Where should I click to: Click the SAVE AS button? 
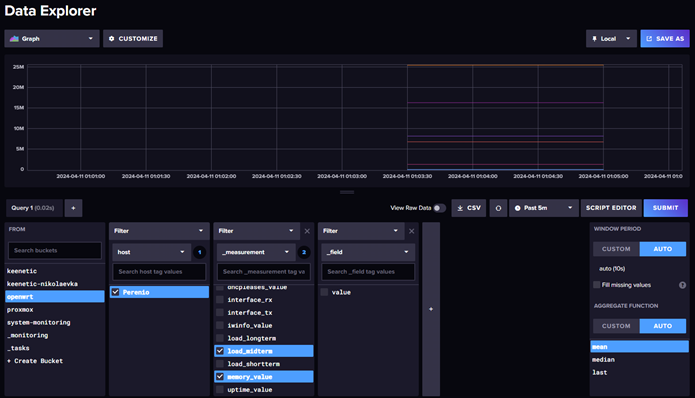tap(665, 39)
